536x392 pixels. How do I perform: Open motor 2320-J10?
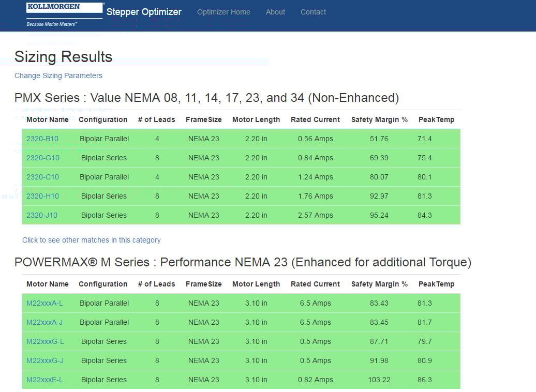pos(42,215)
